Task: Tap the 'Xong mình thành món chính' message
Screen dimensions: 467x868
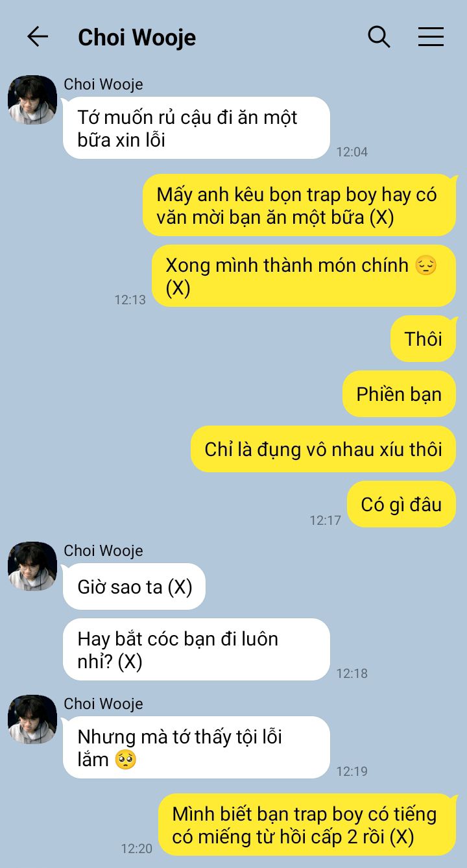Action: pos(304,276)
